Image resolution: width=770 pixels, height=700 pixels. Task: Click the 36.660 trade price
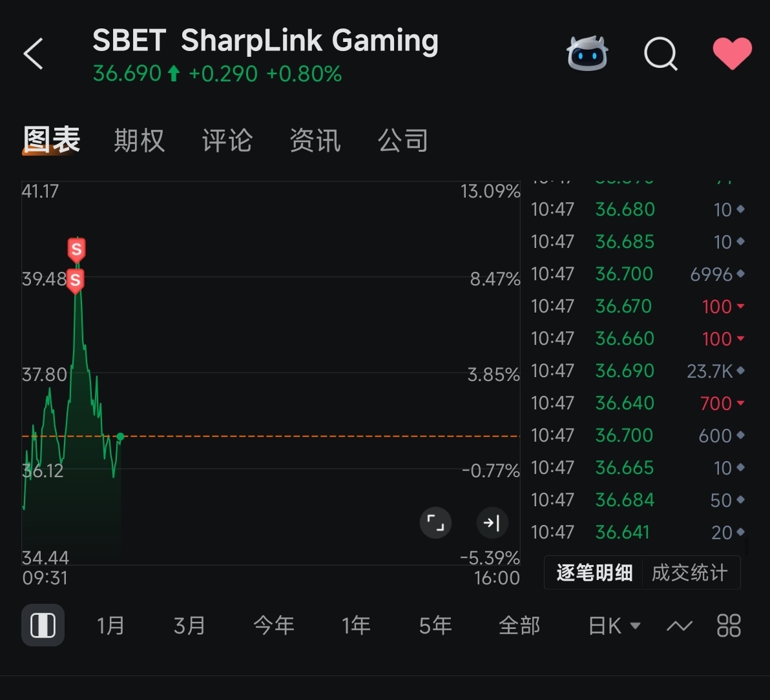(x=625, y=339)
